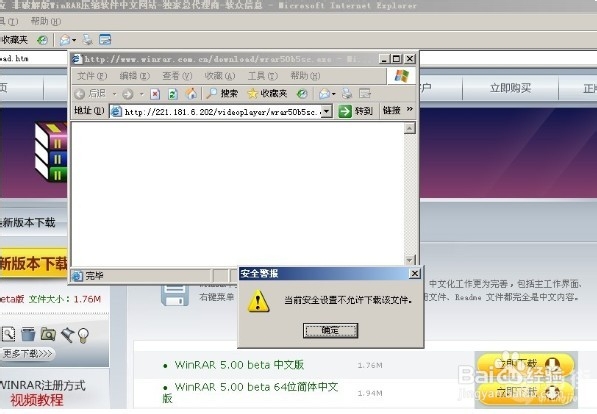
Task: Click the IE page icon in address bar
Action: 116,112
